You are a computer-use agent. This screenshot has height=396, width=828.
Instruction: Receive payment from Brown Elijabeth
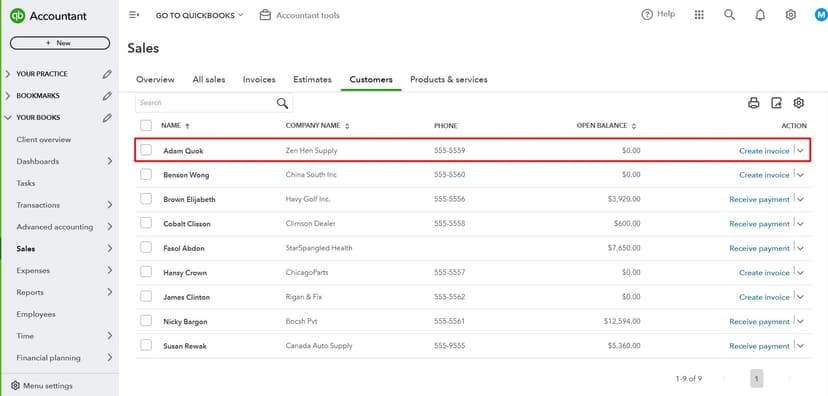[759, 199]
